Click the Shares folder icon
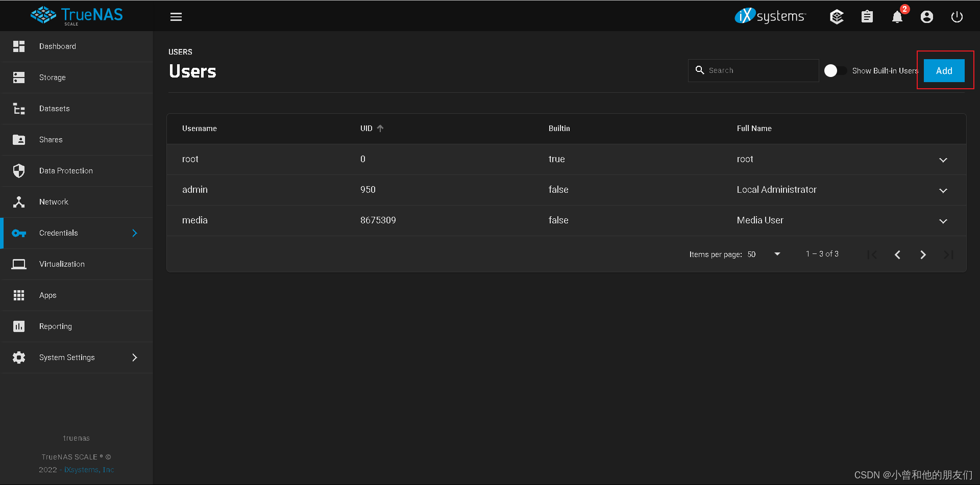The width and height of the screenshot is (980, 485). [x=19, y=140]
